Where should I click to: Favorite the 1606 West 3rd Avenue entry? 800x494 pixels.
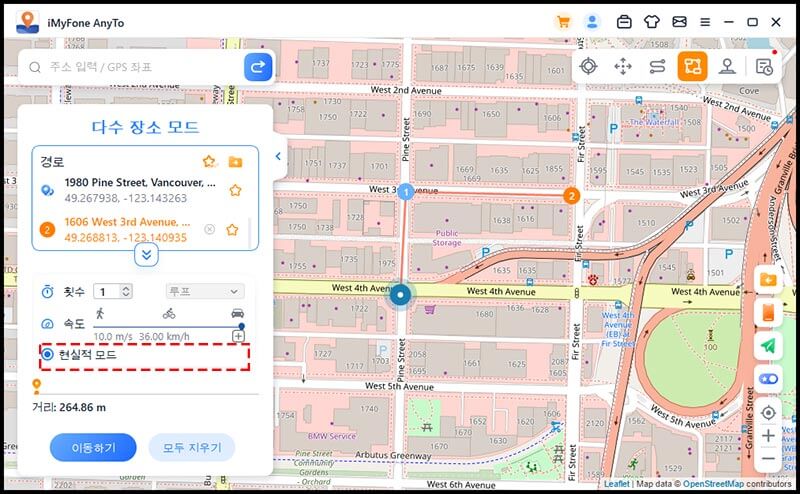[x=232, y=230]
